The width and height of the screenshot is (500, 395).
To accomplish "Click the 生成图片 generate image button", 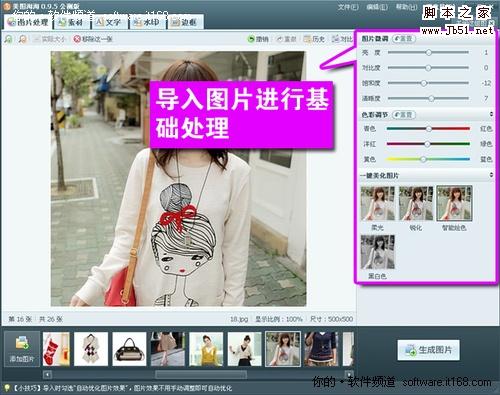I will [428, 350].
